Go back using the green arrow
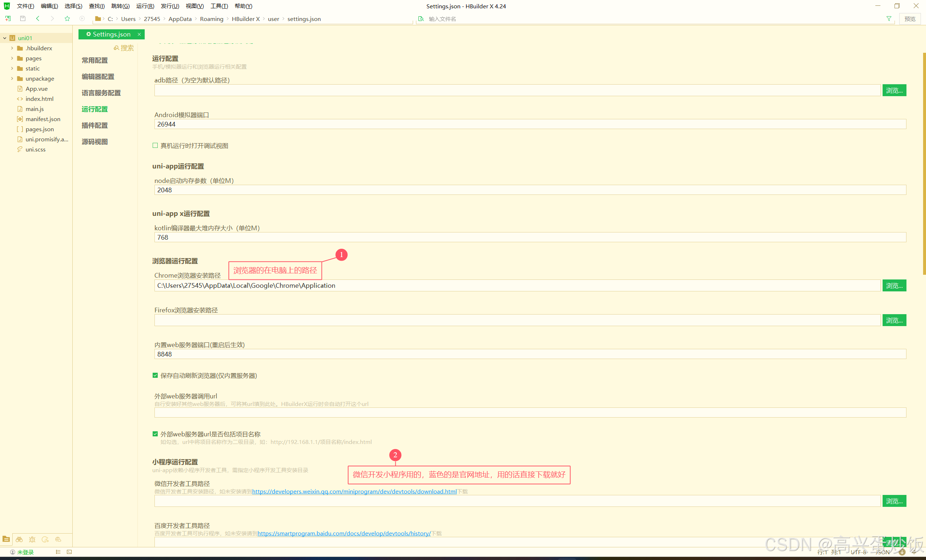926x560 pixels. pos(38,18)
